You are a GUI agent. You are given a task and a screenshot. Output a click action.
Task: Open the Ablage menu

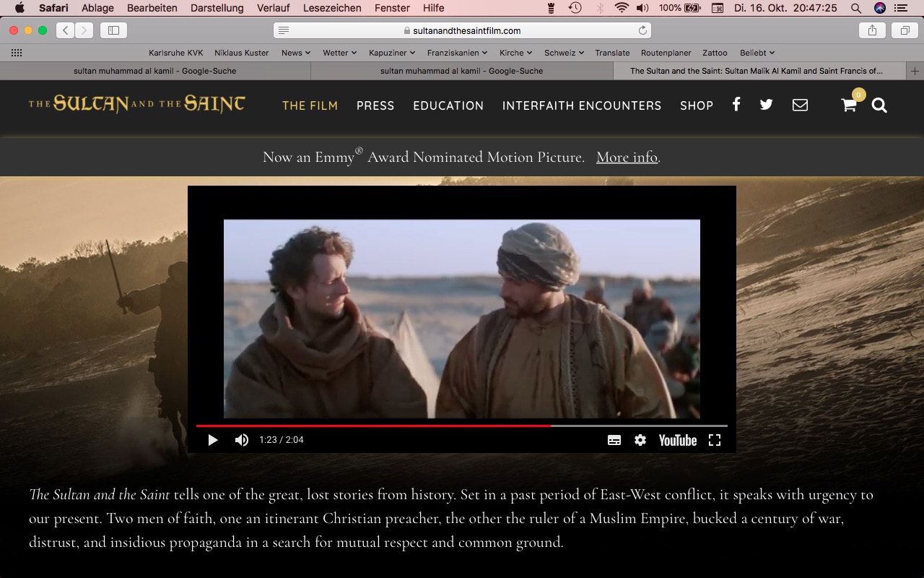pos(97,8)
